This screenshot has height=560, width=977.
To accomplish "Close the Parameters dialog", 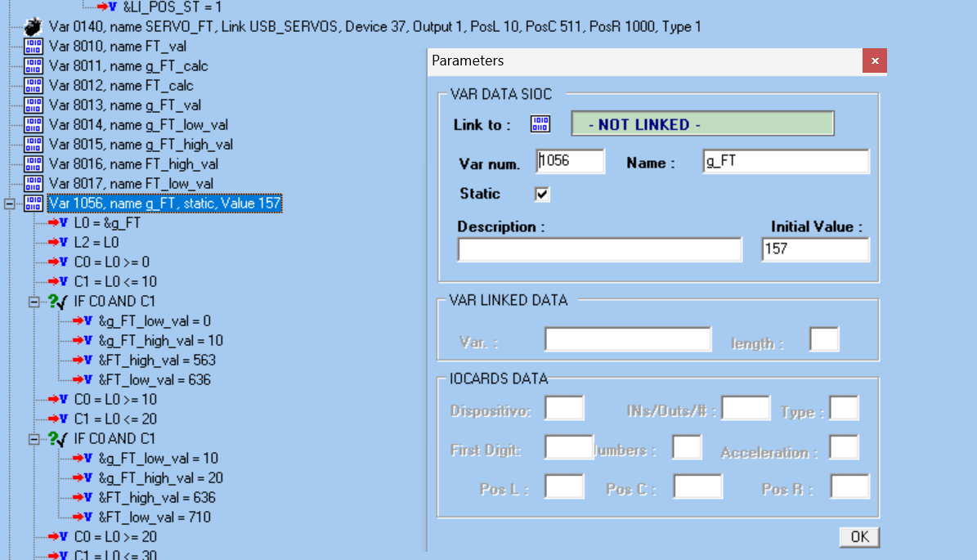I will 874,61.
